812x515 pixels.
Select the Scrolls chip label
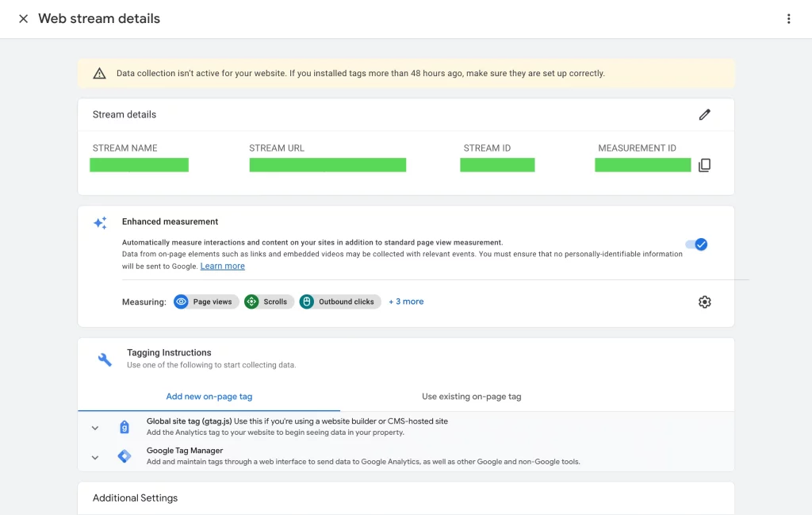tap(275, 302)
